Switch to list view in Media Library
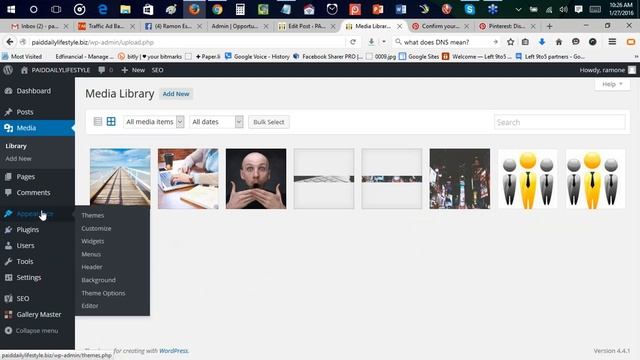This screenshot has width=640, height=360. 98,121
